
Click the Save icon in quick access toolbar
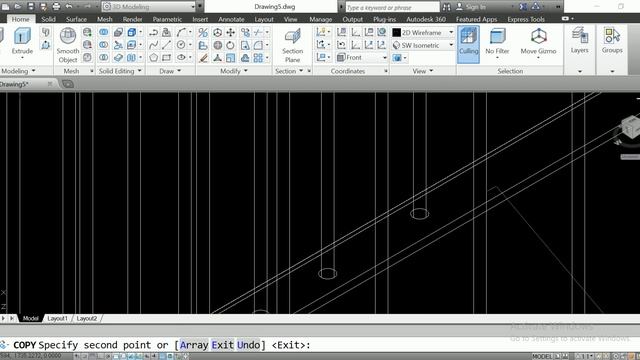[x=31, y=7]
